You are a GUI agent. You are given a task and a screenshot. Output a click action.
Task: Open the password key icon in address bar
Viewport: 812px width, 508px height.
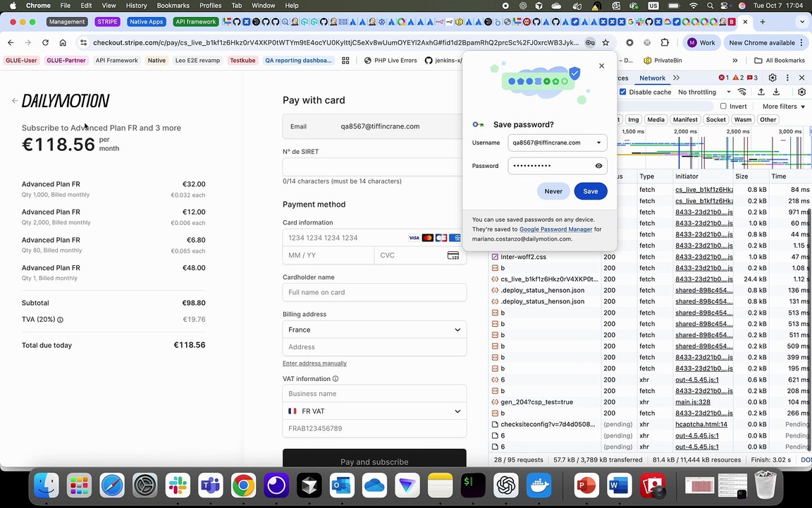[x=590, y=42]
